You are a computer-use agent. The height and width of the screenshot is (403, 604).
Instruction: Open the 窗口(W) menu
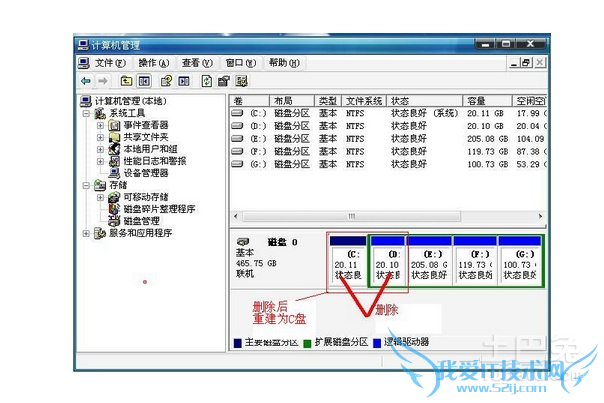(x=241, y=63)
